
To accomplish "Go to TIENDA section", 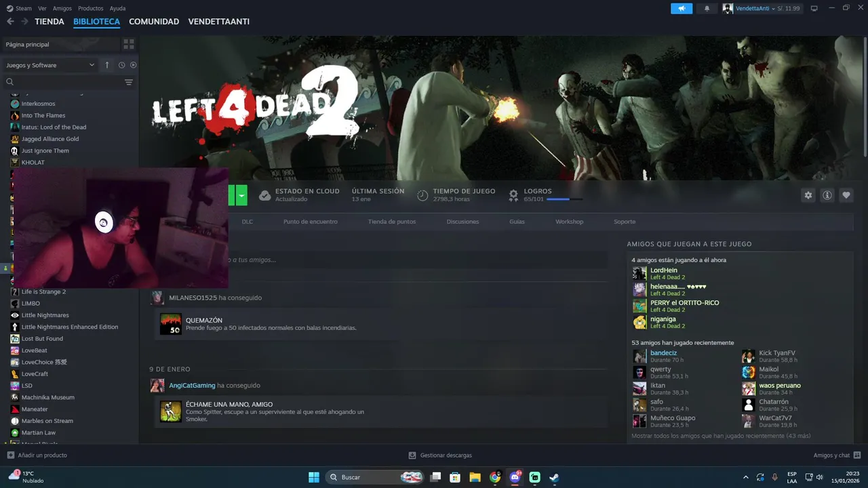I will pos(50,22).
